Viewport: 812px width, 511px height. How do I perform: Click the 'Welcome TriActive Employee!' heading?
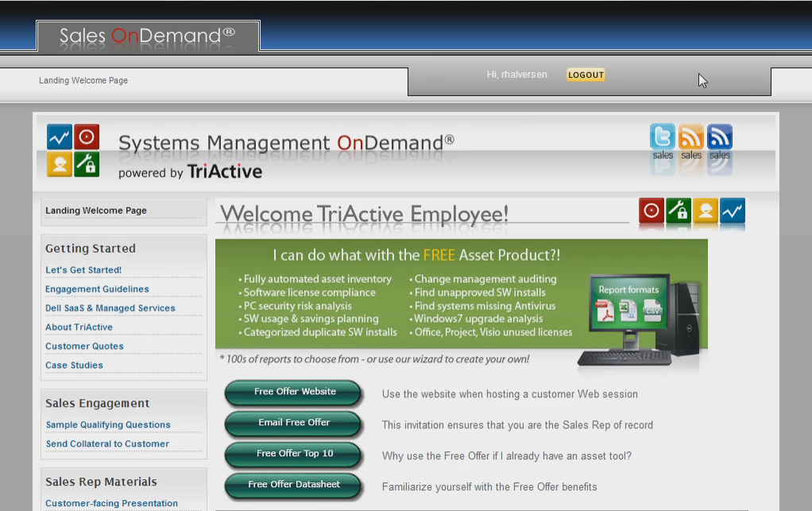click(x=364, y=214)
